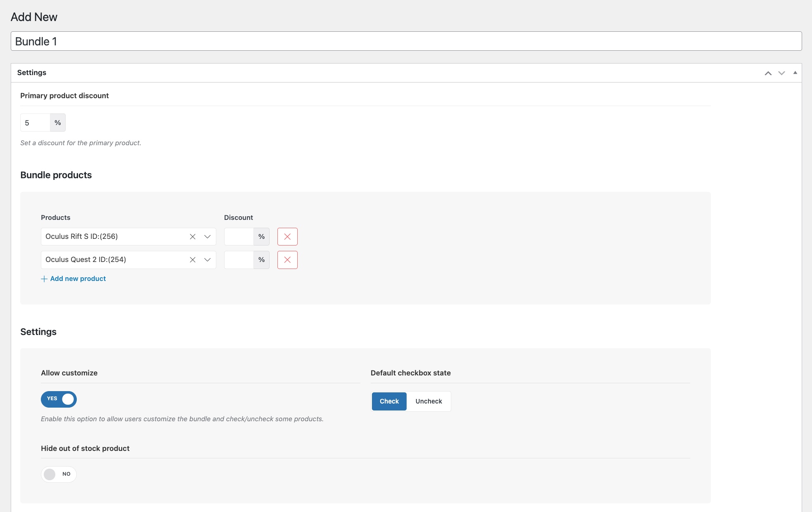
Task: Edit the primary product discount value
Action: point(35,123)
